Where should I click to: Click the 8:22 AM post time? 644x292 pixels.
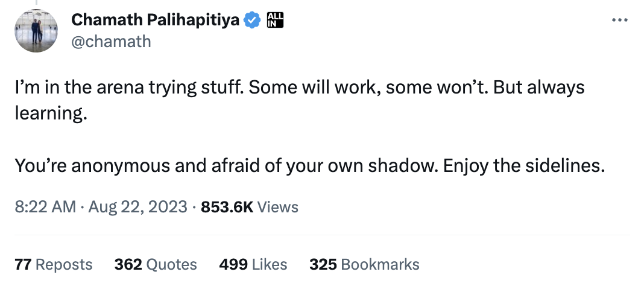pyautogui.click(x=45, y=207)
